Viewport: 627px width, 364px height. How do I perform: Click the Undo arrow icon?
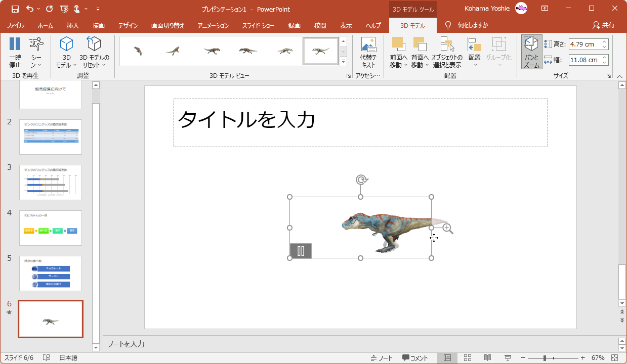pyautogui.click(x=30, y=9)
